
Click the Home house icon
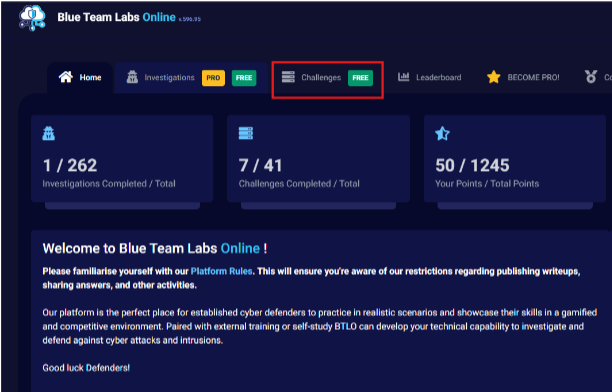click(66, 77)
